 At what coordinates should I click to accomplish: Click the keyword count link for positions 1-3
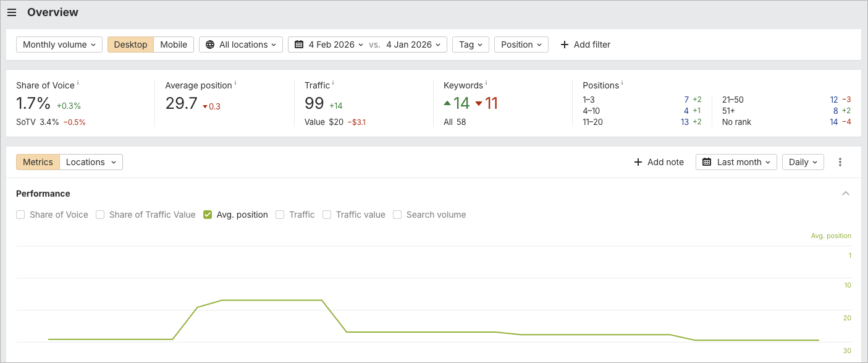686,99
